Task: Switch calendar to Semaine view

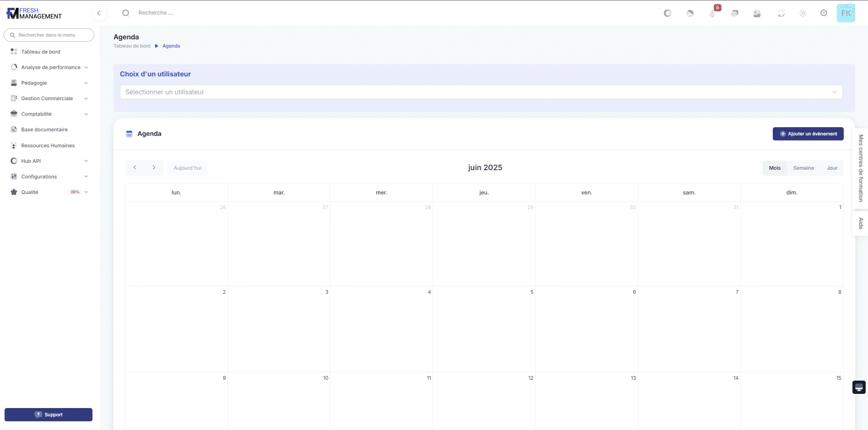Action: pyautogui.click(x=803, y=168)
